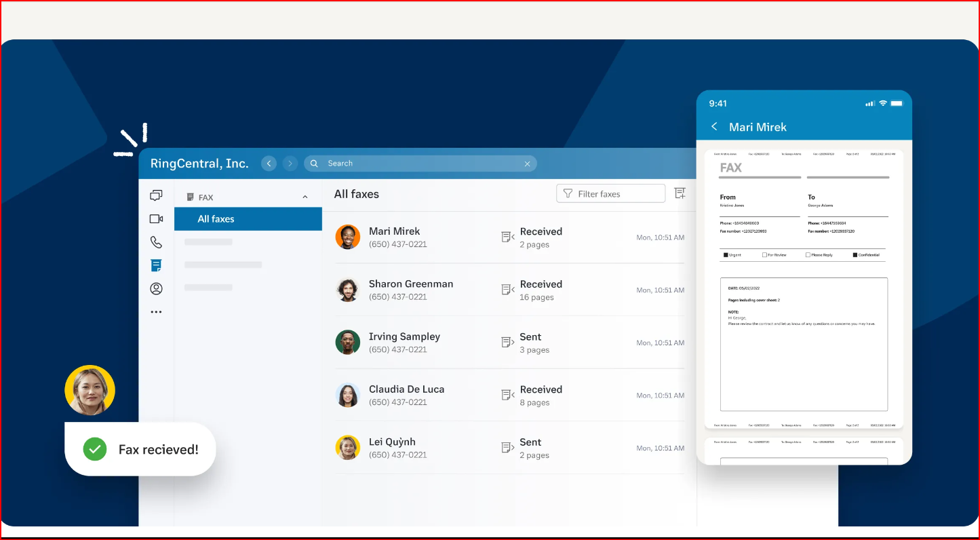Screen dimensions: 980x540
Task: Click Claudia De Luca's received fax icon
Action: tap(507, 395)
